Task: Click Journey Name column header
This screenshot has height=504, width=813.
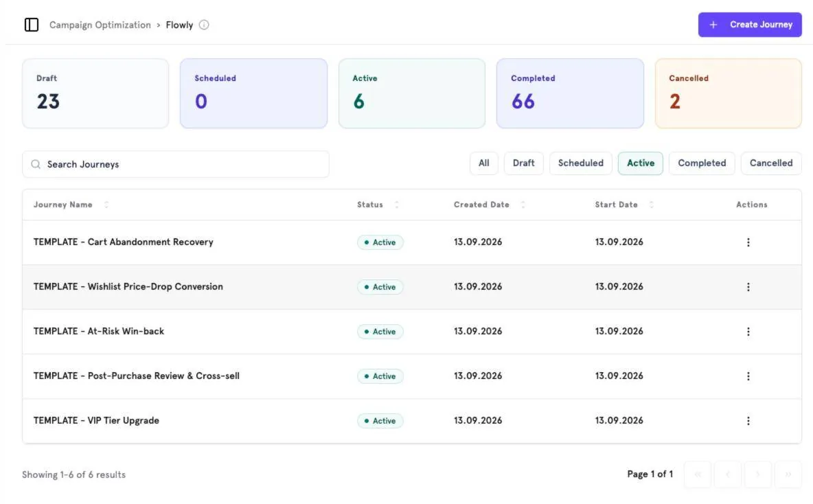Action: (62, 205)
